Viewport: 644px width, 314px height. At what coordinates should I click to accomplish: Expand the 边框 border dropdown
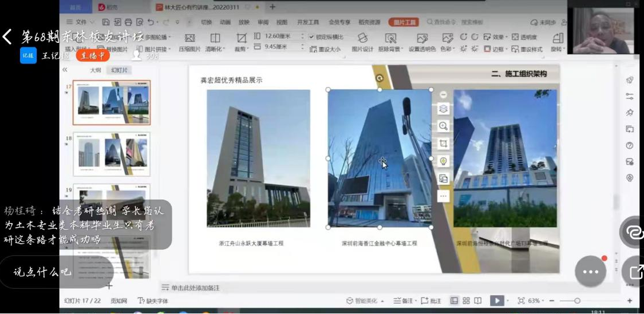point(495,49)
